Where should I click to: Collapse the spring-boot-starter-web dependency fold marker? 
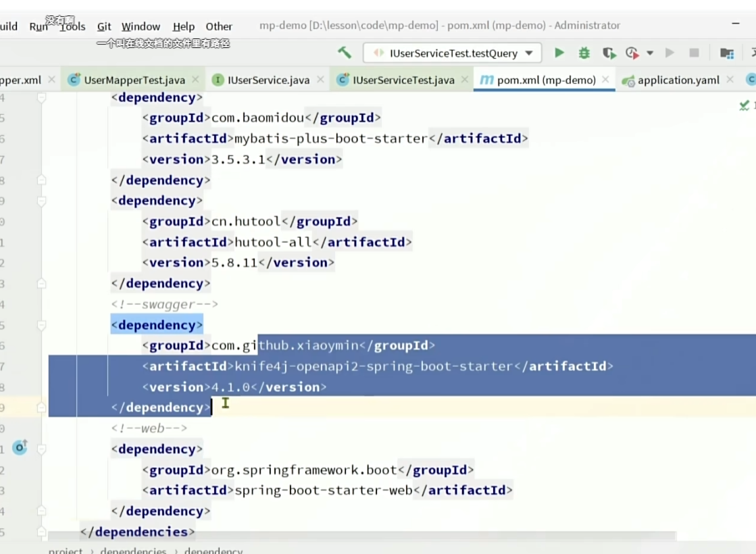41,449
